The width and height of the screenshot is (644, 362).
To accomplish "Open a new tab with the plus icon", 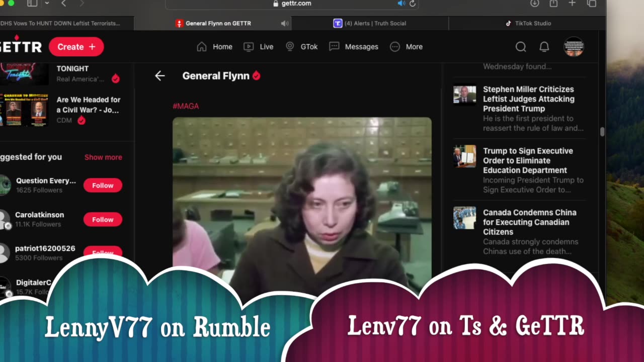I will [x=572, y=4].
